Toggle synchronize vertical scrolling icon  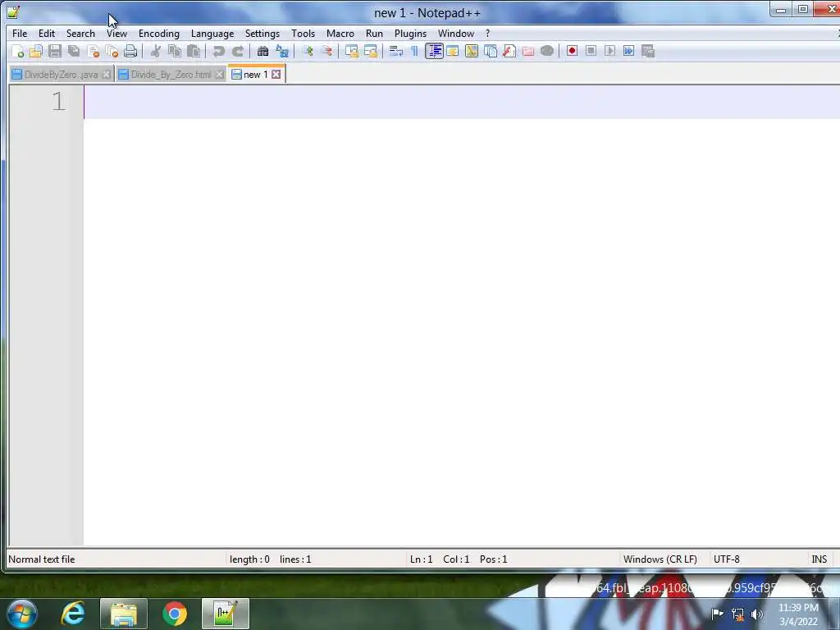click(x=351, y=52)
